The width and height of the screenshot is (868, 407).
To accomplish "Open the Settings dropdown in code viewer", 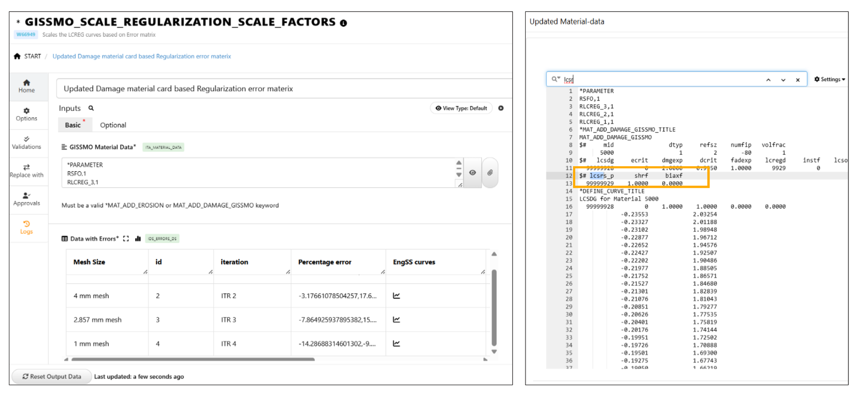I will (x=829, y=79).
